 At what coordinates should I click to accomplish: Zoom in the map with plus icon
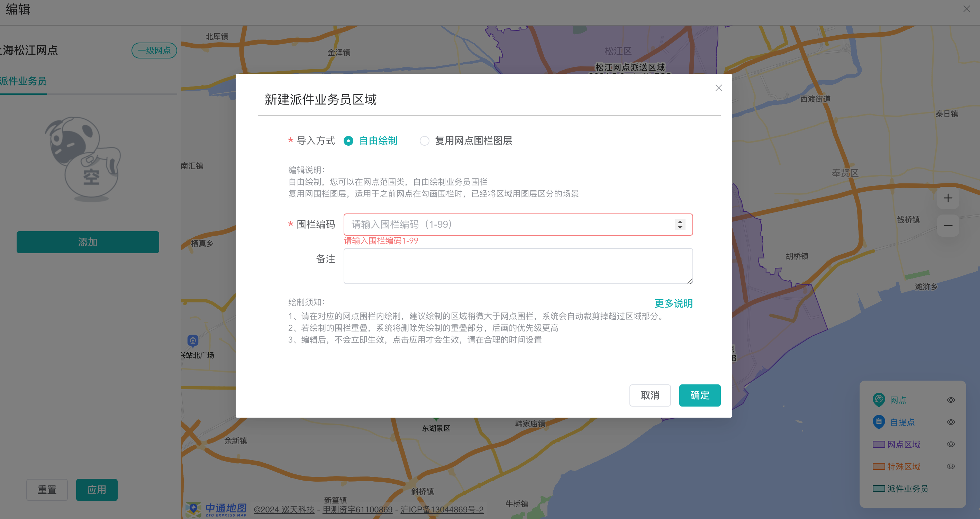pyautogui.click(x=948, y=198)
